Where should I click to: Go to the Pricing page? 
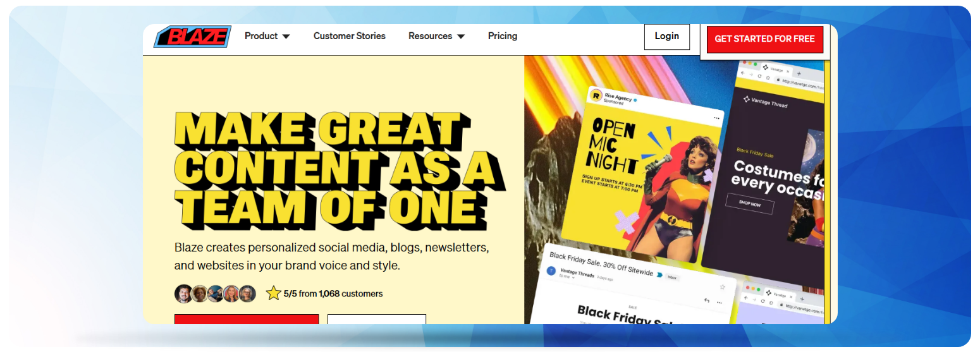pos(503,37)
